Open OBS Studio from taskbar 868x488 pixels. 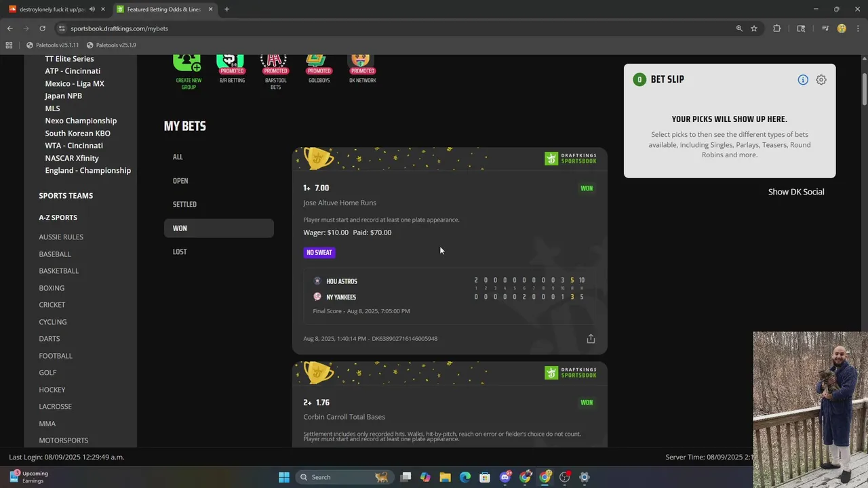(x=565, y=477)
